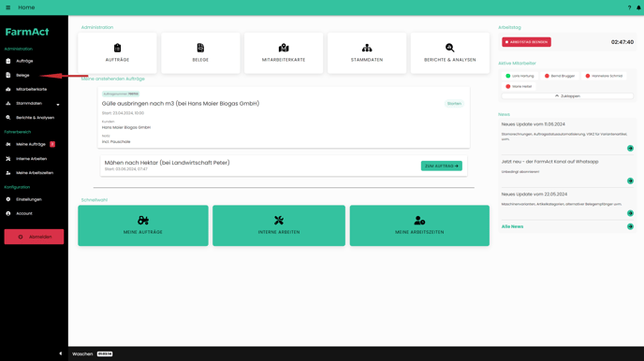Open Interne Arbeiten in the sidebar
644x361 pixels.
coord(31,159)
